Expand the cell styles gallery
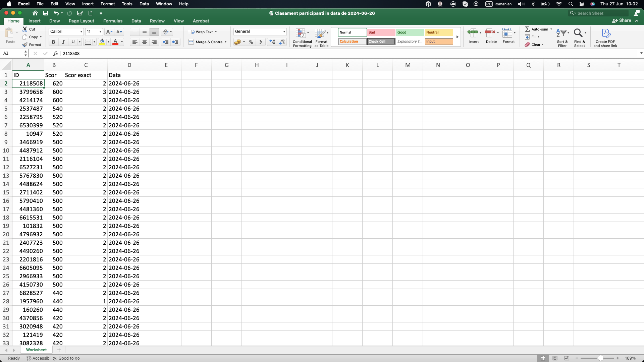Screen dimensions: 644x362 point(457,37)
